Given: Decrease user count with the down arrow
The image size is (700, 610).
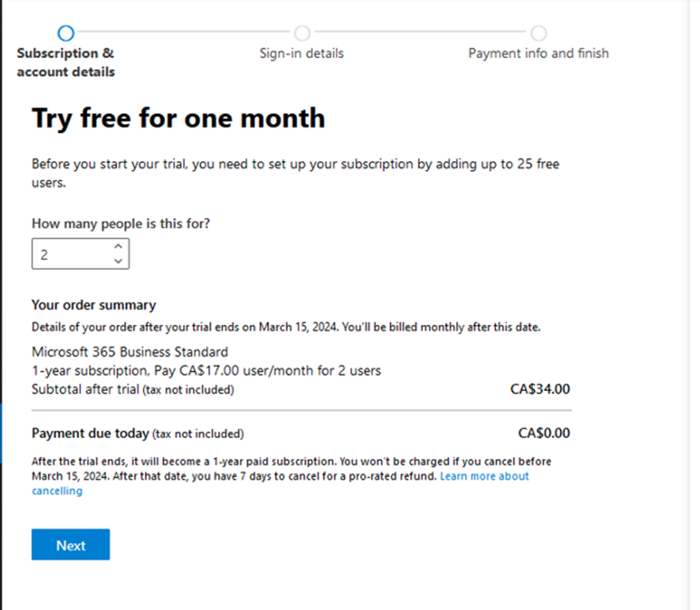Looking at the screenshot, I should tap(118, 261).
